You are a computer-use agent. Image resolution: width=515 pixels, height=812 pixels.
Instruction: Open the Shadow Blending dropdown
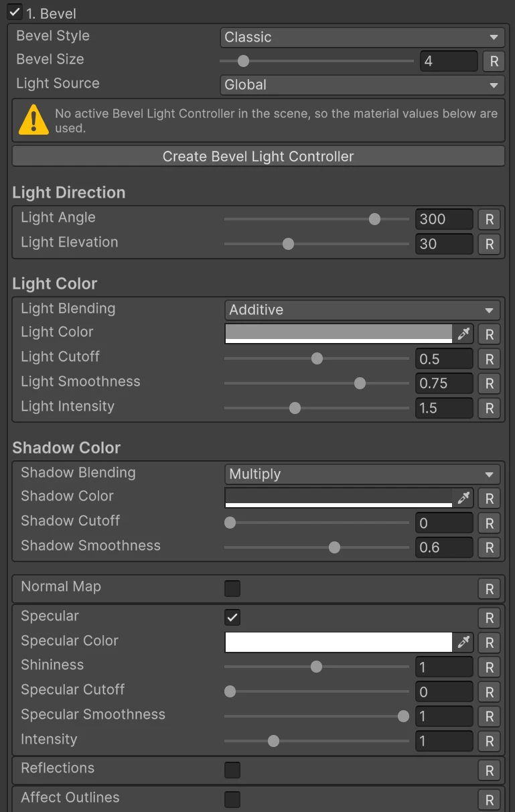click(x=362, y=474)
